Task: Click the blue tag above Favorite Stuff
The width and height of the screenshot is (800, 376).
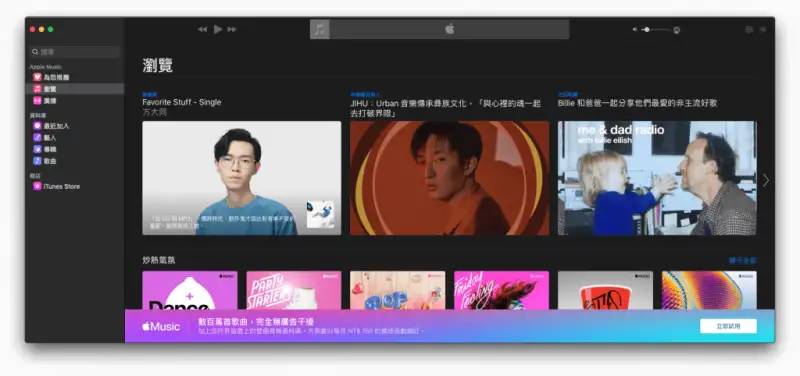Action: (x=149, y=94)
